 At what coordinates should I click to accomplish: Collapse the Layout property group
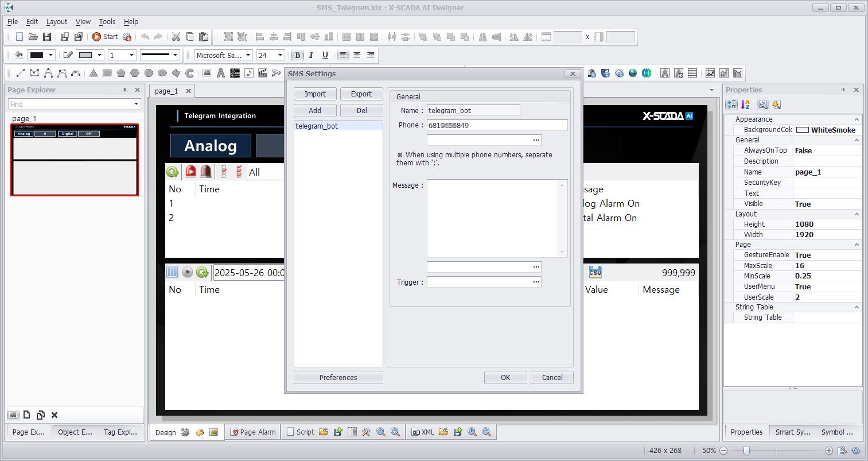point(857,214)
